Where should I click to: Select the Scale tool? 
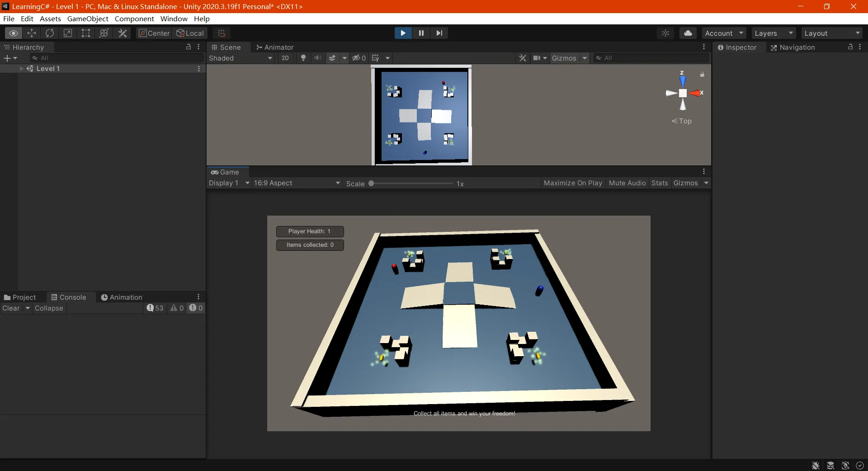point(68,33)
